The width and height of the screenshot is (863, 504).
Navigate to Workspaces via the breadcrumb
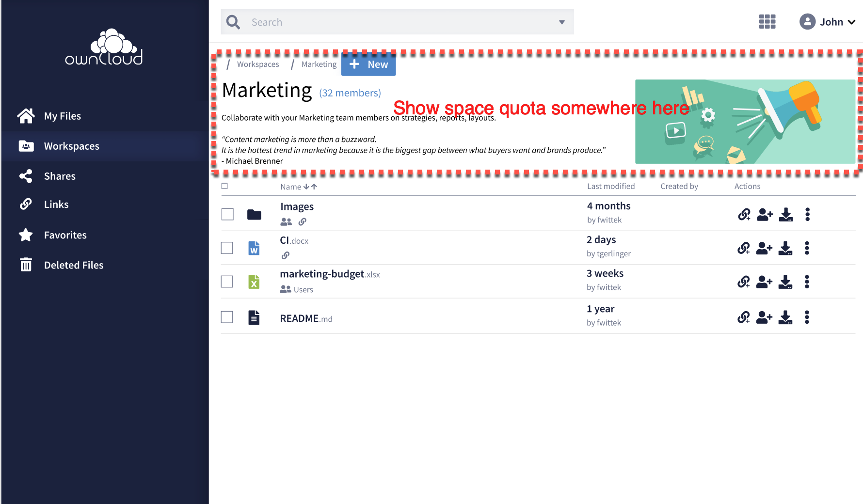click(257, 64)
